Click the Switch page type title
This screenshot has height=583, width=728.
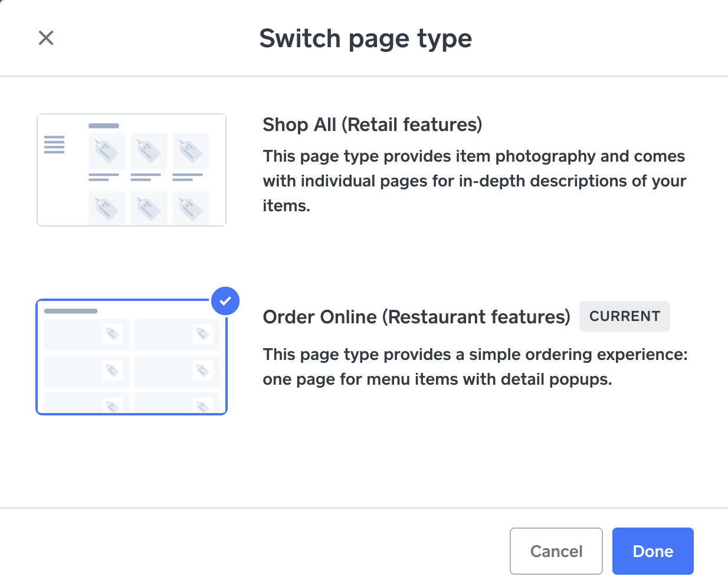click(x=365, y=38)
